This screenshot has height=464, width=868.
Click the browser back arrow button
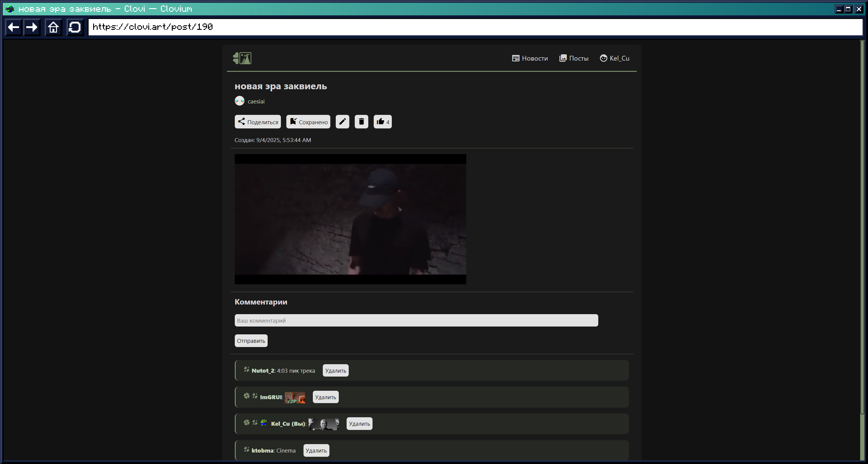(x=14, y=27)
